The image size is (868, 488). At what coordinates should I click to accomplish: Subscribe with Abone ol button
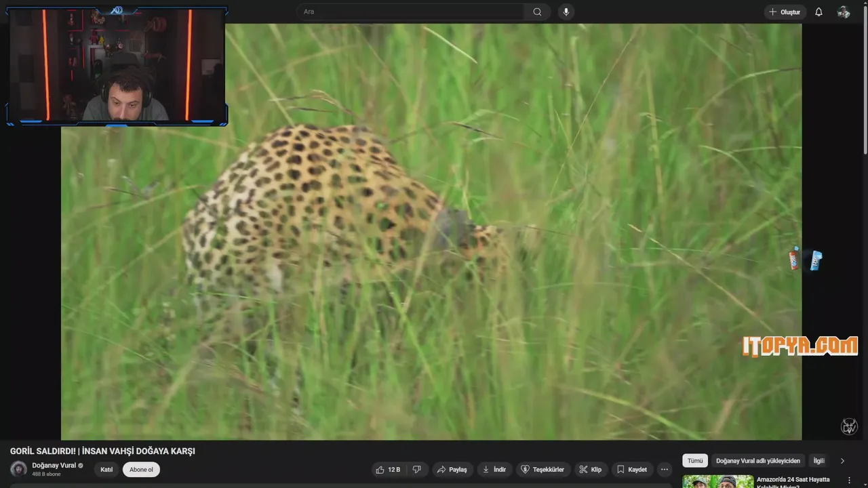click(x=141, y=470)
